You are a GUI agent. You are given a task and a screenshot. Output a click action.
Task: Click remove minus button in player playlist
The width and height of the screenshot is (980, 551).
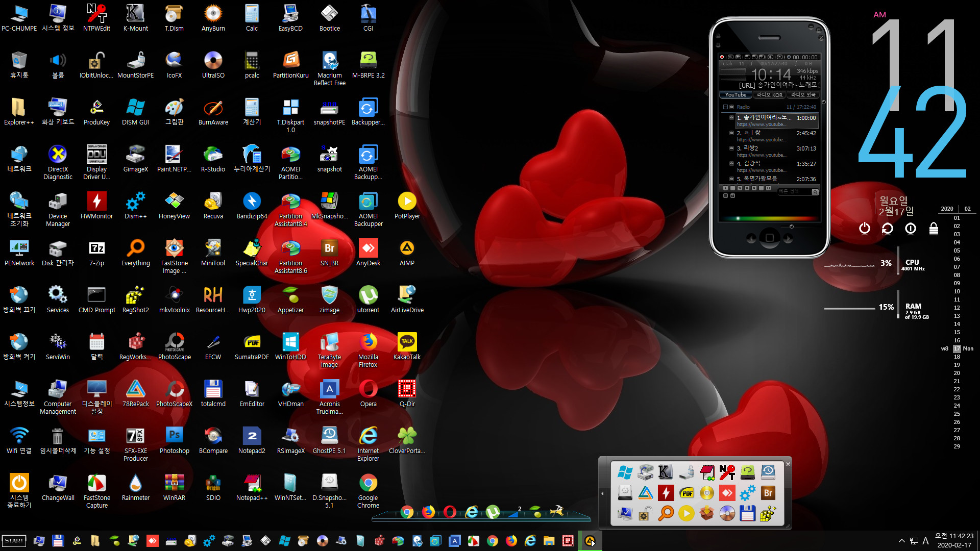pyautogui.click(x=732, y=188)
